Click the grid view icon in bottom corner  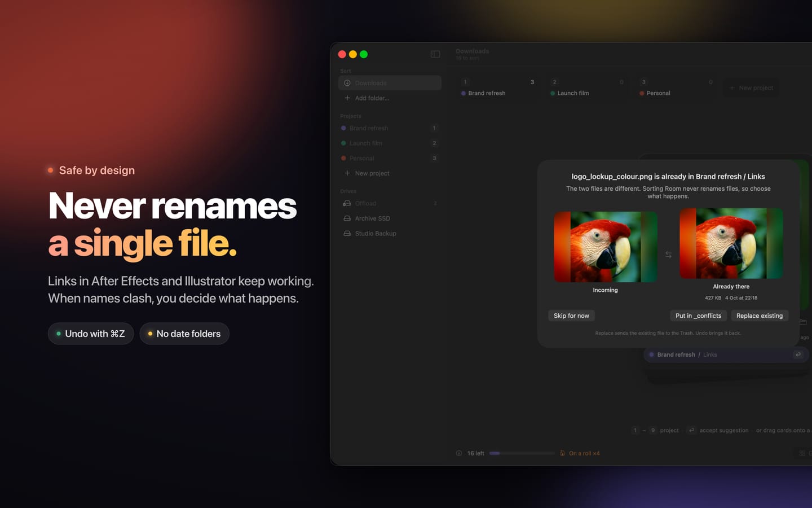coord(802,453)
